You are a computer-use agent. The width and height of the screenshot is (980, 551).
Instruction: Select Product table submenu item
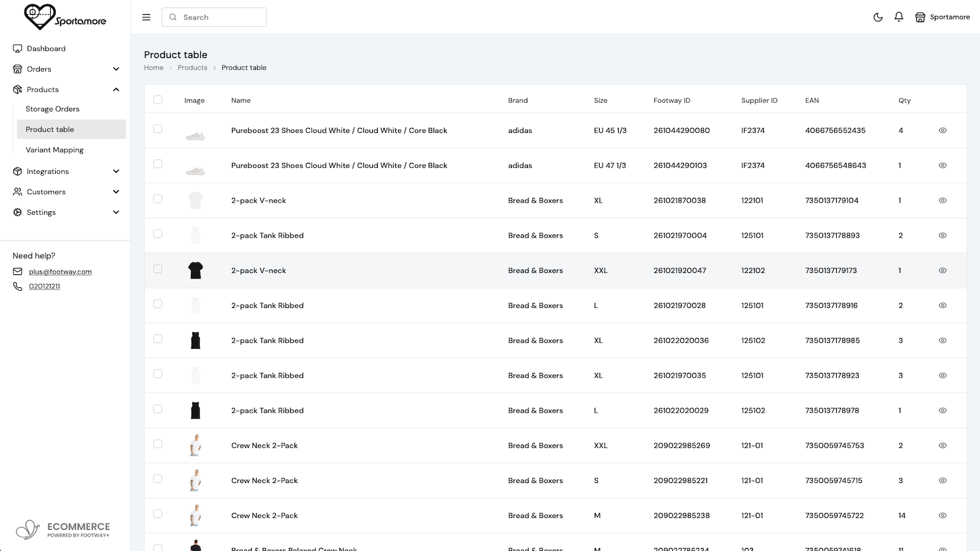click(x=72, y=129)
